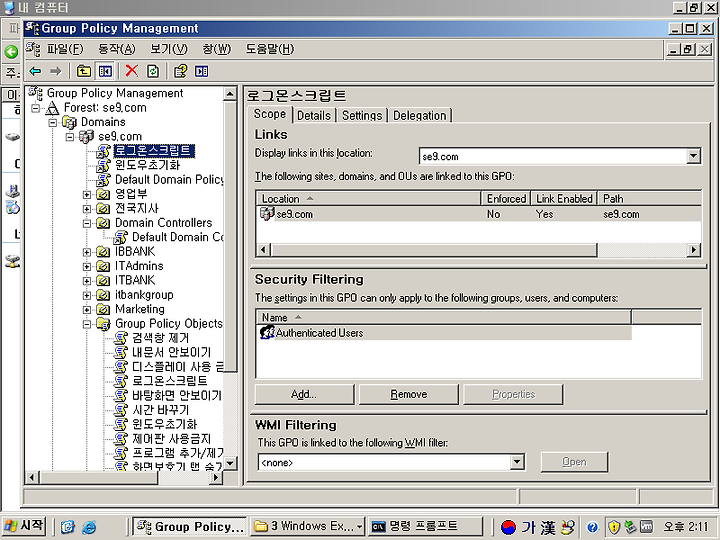Open the 창(W) menu
The height and width of the screenshot is (540, 720).
point(216,49)
